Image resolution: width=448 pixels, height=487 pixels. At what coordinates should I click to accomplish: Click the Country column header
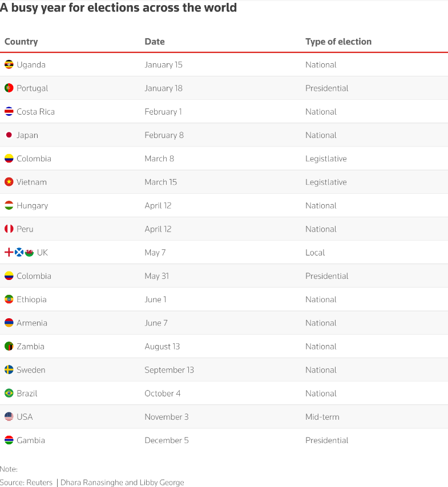pyautogui.click(x=21, y=42)
